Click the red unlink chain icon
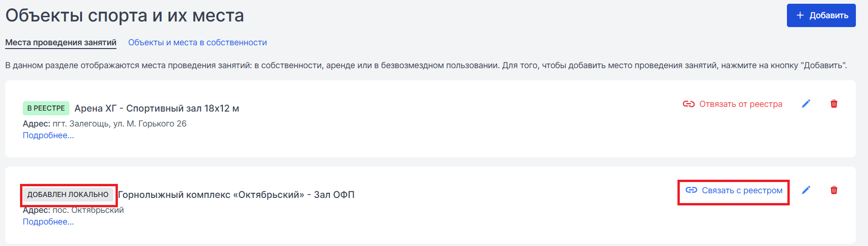 click(x=689, y=104)
